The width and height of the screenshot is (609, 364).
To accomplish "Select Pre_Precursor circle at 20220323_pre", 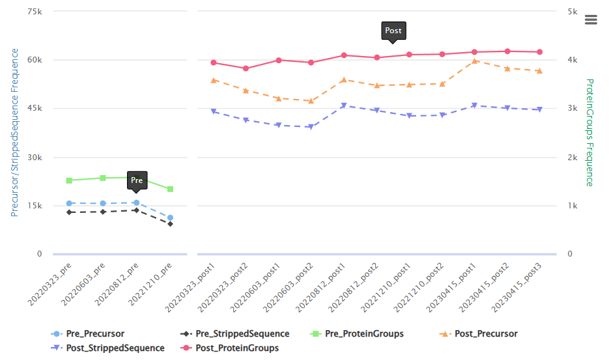I will pyautogui.click(x=69, y=204).
